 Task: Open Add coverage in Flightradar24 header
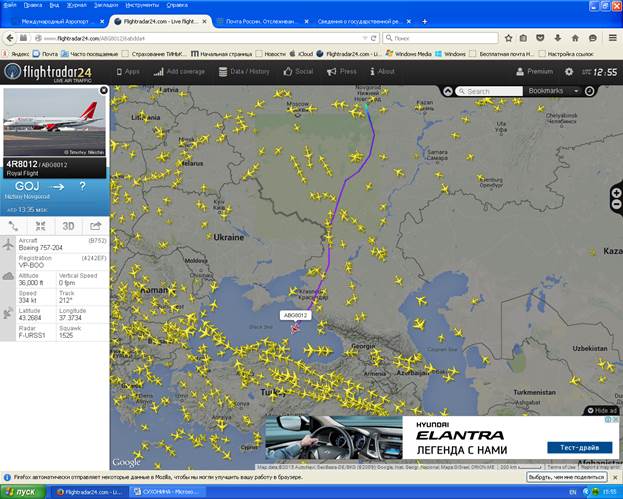pos(179,72)
